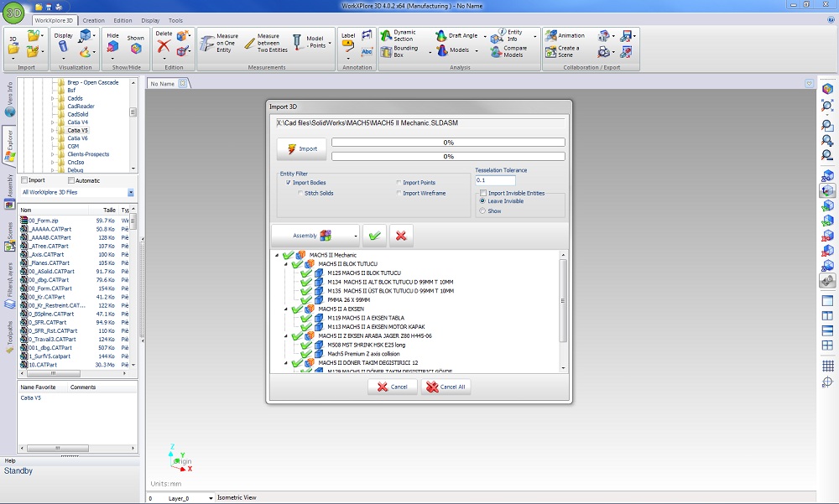Collapse the MACH5 II Z EKSEN ARABA node

coord(286,336)
